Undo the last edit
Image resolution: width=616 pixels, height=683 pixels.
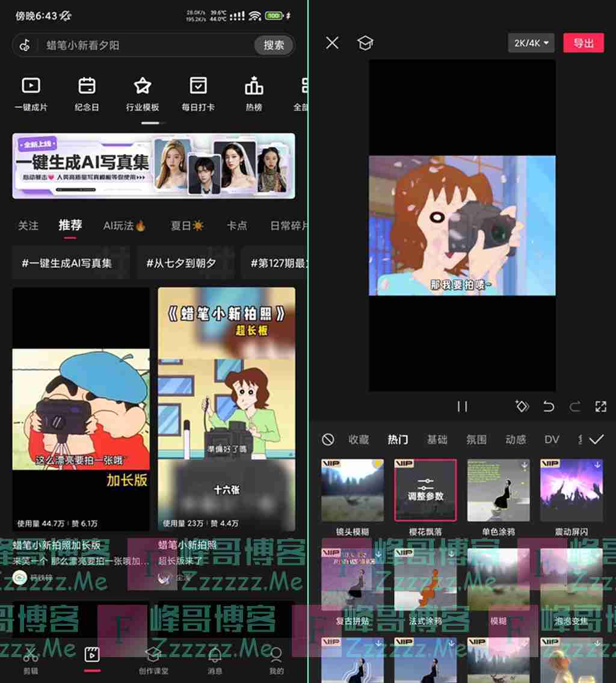[x=549, y=406]
